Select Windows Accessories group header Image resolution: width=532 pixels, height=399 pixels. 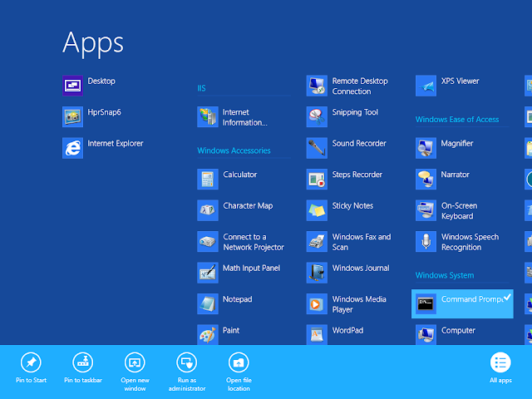pyautogui.click(x=234, y=150)
